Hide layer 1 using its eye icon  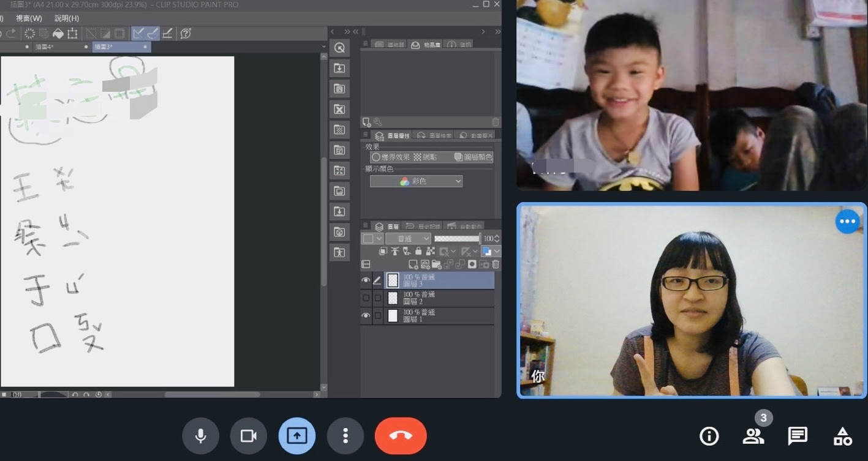[366, 316]
